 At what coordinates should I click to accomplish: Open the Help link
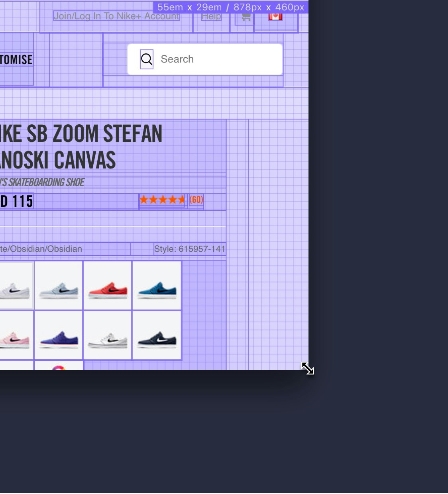click(211, 16)
